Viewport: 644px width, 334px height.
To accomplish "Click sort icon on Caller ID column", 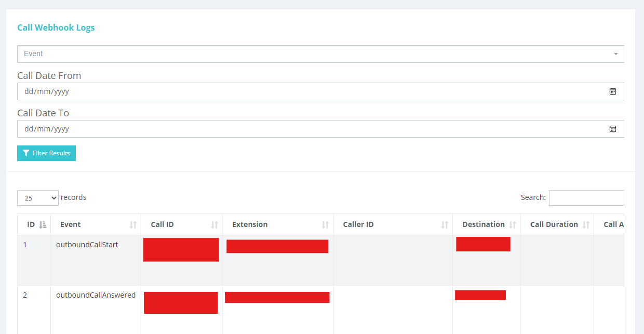I will tap(445, 224).
